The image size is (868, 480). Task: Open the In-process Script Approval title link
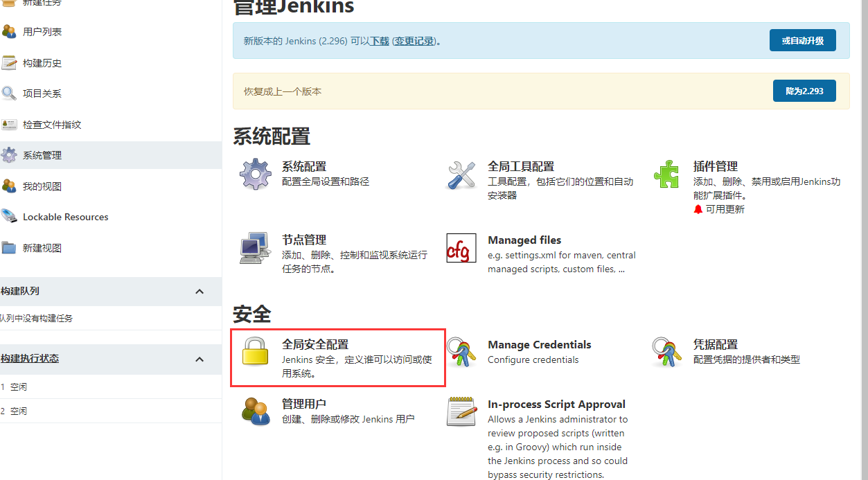coord(557,405)
